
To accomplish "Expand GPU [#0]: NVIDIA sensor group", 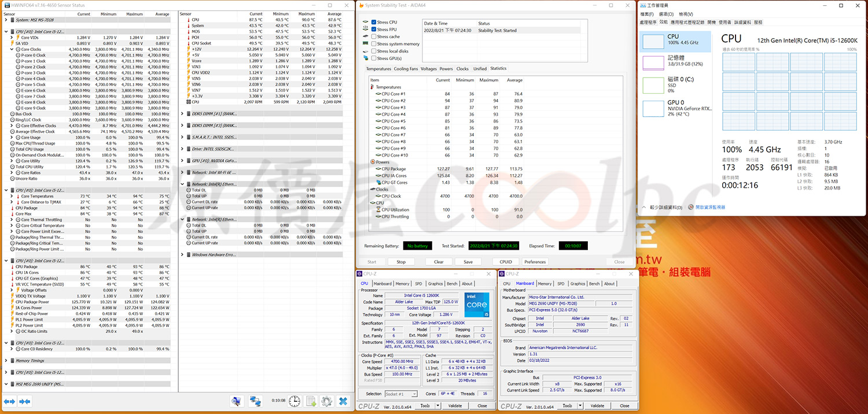I will click(183, 161).
